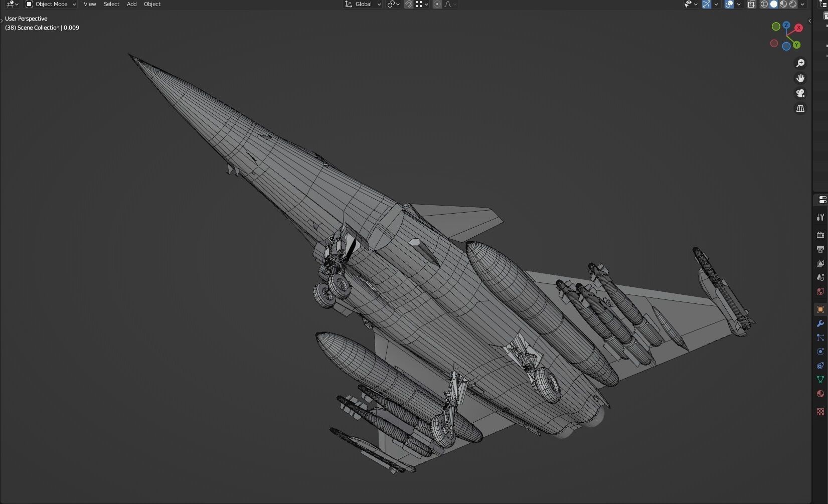Open the Tool properties tab

pyautogui.click(x=820, y=217)
